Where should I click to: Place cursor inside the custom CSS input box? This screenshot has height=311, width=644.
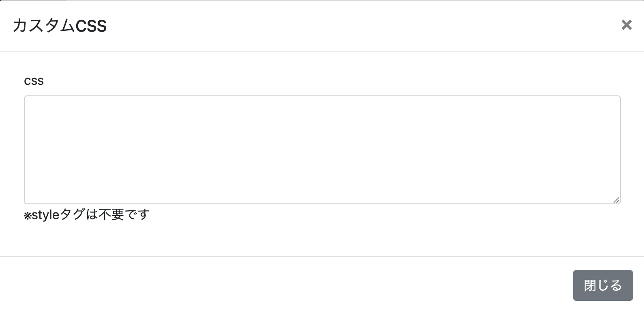point(322,150)
